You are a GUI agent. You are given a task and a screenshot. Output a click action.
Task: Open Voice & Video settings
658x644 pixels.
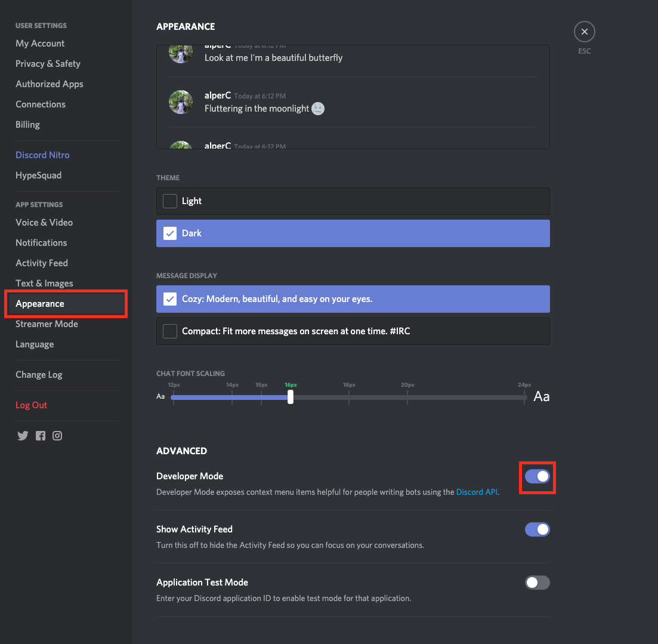(x=44, y=223)
